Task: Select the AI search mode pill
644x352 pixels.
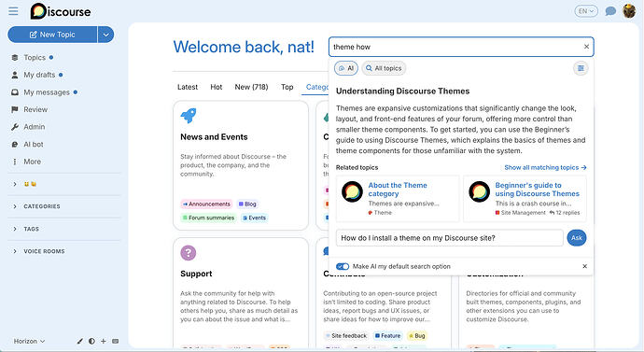Action: (x=346, y=68)
